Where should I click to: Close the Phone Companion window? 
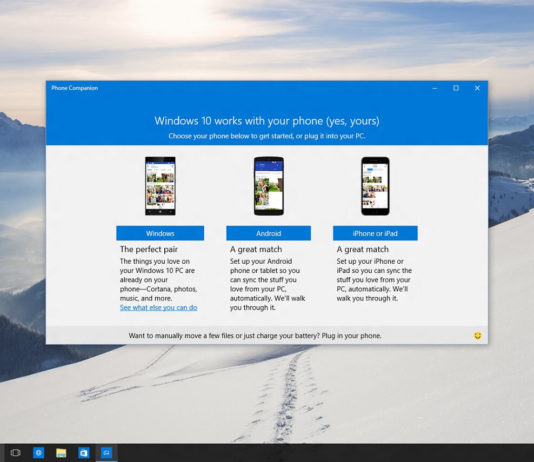(477, 88)
